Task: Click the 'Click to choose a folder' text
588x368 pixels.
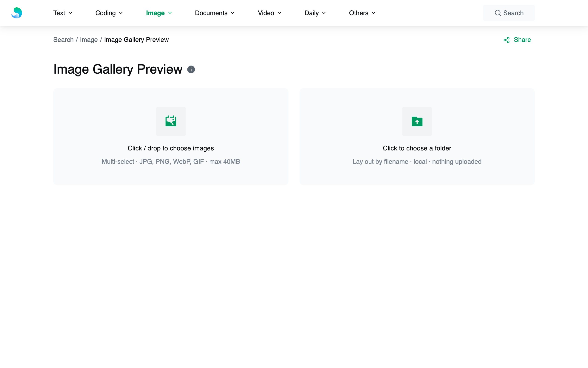Action: point(417,148)
